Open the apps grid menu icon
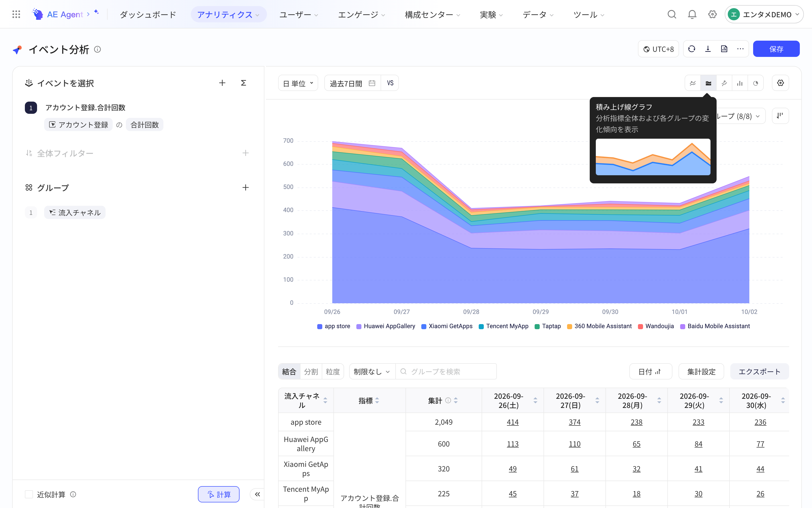The height and width of the screenshot is (508, 812). 16,14
